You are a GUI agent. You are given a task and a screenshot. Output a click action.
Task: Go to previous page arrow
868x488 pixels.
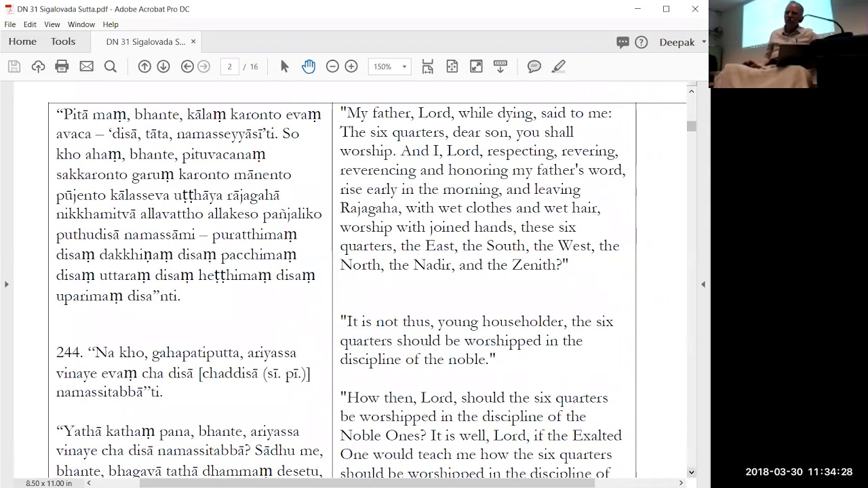pyautogui.click(x=144, y=66)
